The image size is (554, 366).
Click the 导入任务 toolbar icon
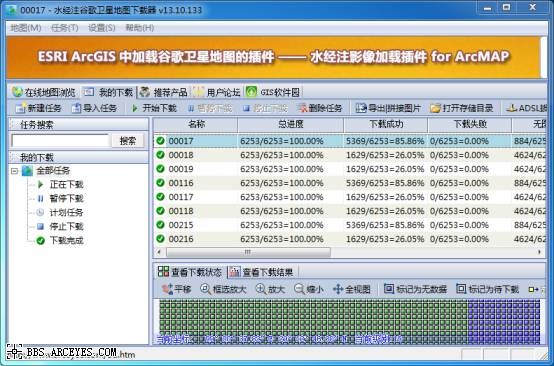[x=76, y=108]
